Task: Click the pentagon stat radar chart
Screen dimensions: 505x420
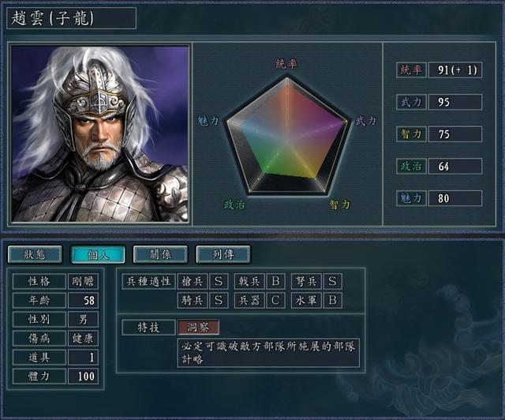Action: (286, 135)
